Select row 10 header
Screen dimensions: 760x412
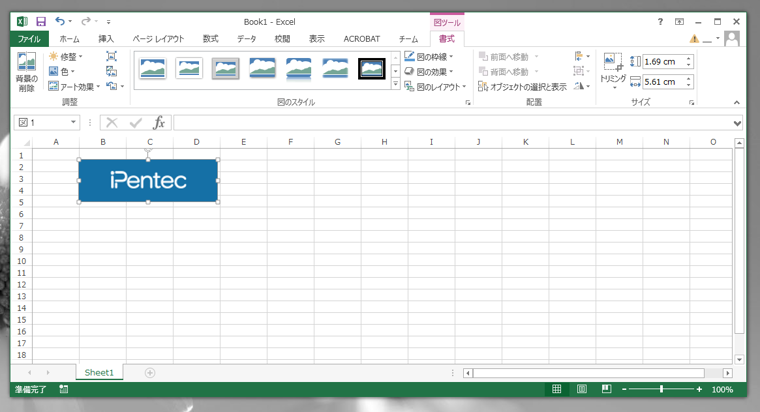[21, 261]
